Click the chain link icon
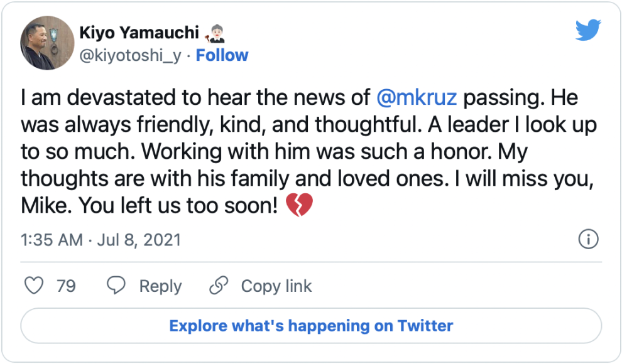Viewport: 622px width, 364px height. point(218,286)
